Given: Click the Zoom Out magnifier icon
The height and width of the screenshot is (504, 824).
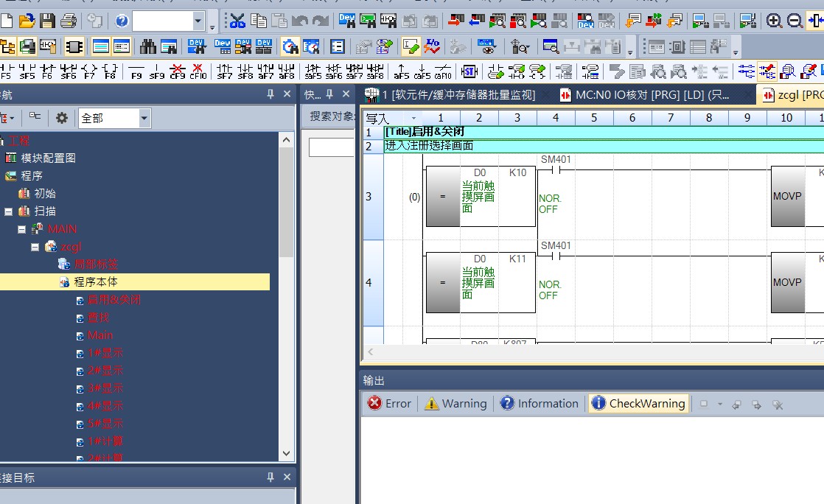Looking at the screenshot, I should 795,21.
